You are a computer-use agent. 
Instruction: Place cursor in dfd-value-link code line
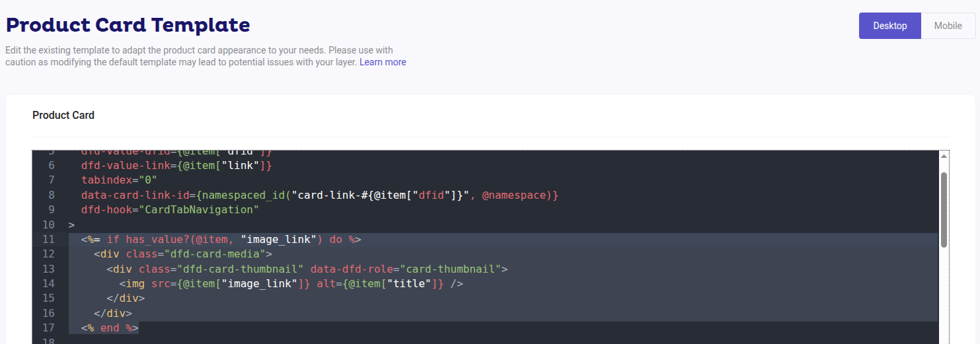pos(176,165)
